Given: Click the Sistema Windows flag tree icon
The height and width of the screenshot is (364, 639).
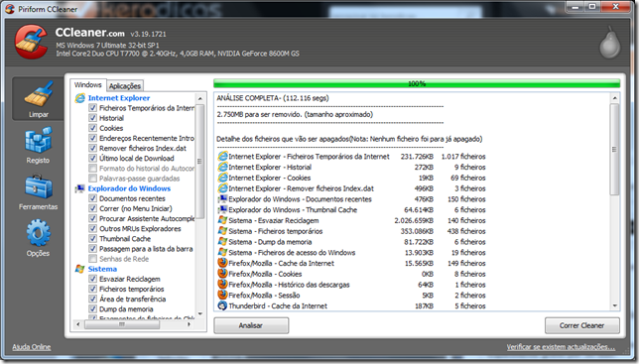Looking at the screenshot, I should pyautogui.click(x=80, y=269).
